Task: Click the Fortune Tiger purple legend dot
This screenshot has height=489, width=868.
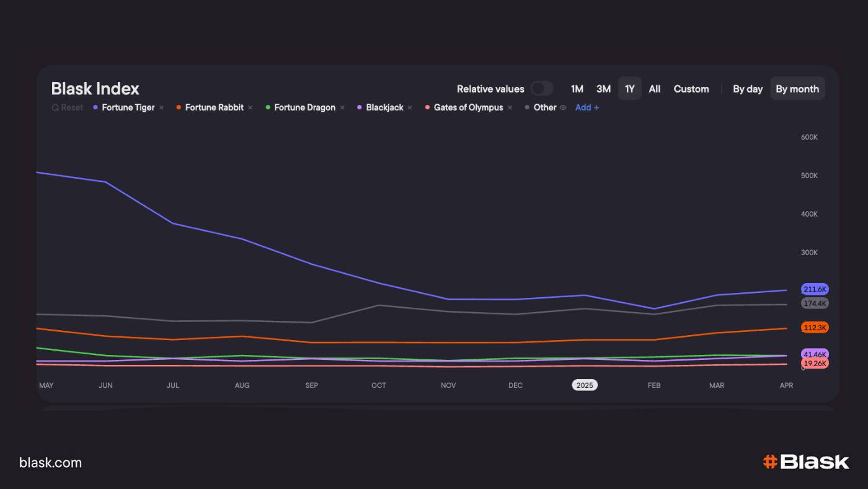Action: 95,107
